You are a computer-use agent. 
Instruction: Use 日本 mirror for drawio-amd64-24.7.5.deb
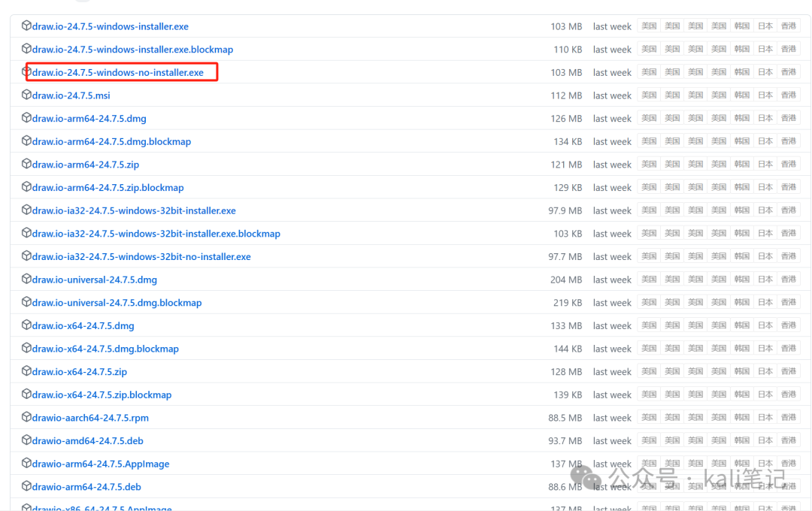coord(765,440)
